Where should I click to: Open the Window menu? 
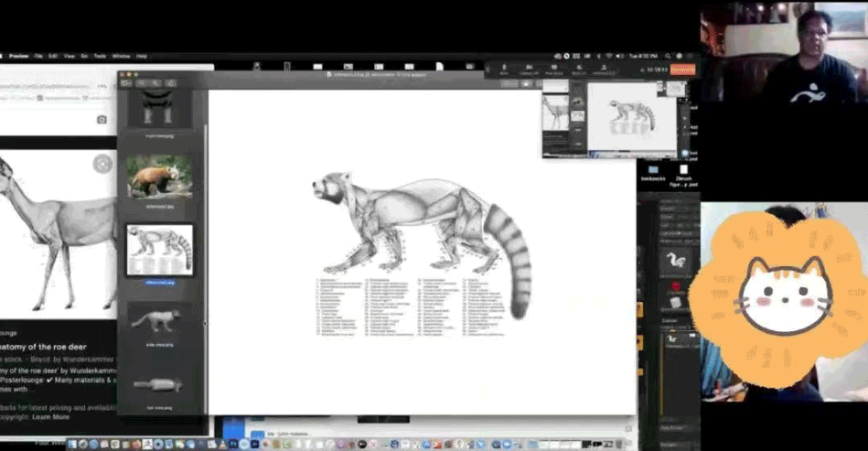tap(122, 57)
